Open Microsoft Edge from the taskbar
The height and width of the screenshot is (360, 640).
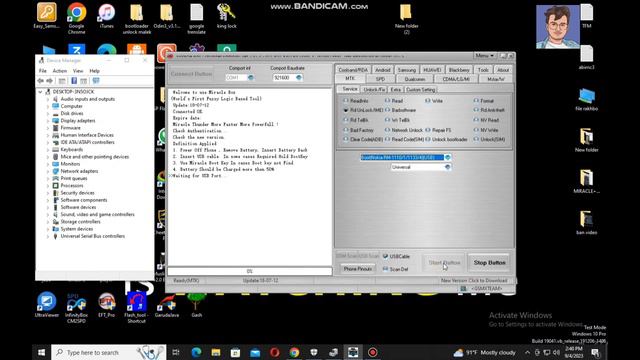[x=196, y=352]
